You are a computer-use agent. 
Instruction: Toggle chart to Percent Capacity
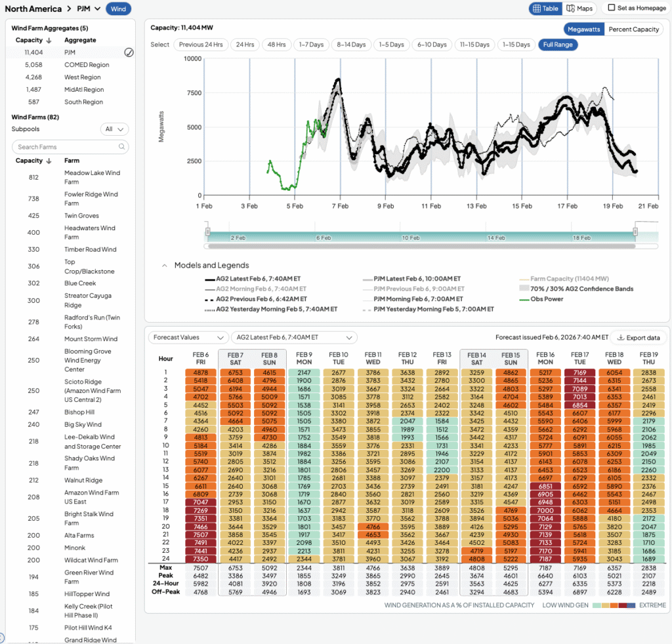click(633, 30)
